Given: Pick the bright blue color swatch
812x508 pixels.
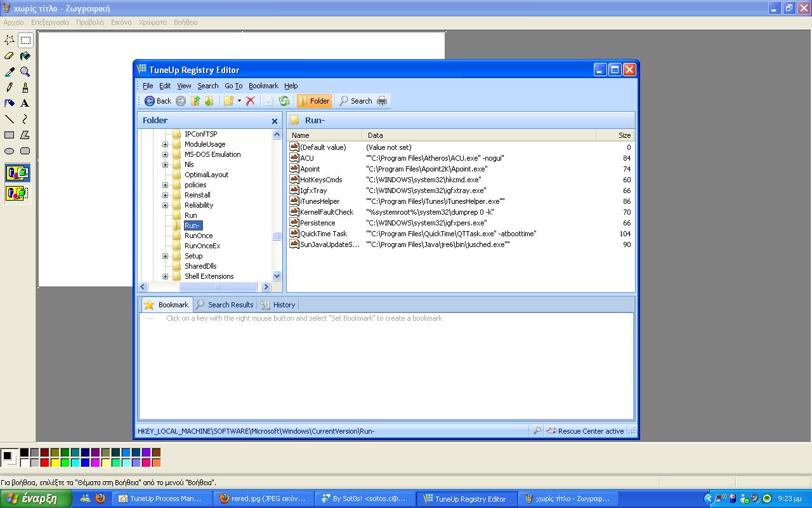Looking at the screenshot, I should click(85, 462).
